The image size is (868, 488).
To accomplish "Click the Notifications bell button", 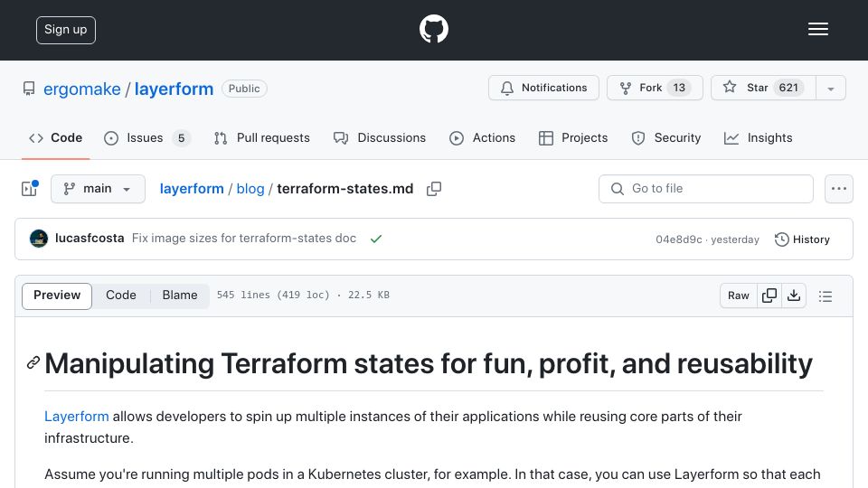I will click(x=543, y=88).
